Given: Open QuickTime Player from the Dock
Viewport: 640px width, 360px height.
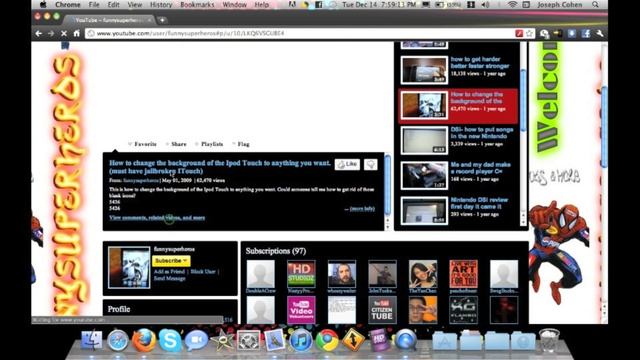Looking at the screenshot, I should pos(405,340).
